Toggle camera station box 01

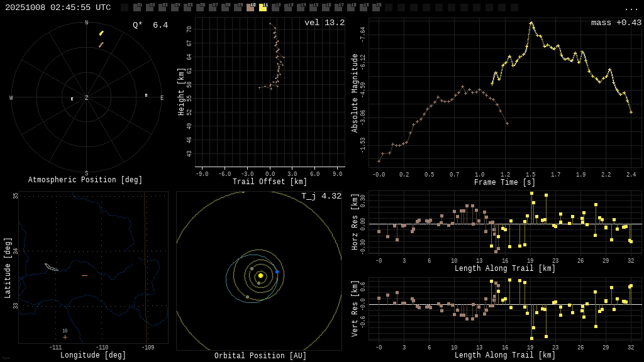click(137, 8)
